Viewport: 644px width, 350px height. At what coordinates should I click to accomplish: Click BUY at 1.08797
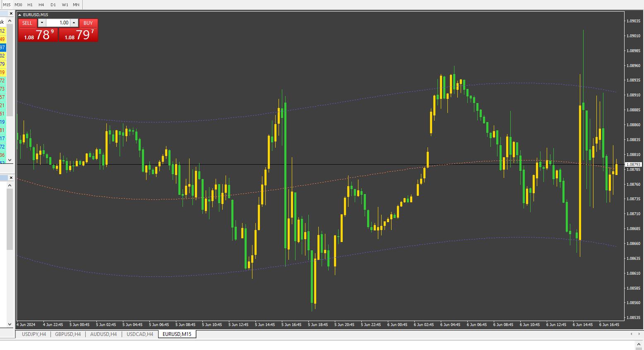coord(78,34)
